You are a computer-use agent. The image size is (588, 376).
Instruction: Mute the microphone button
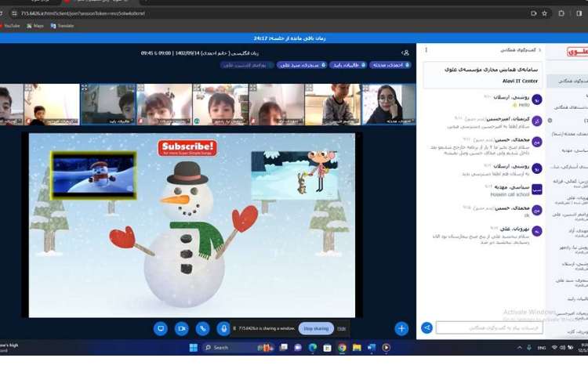click(223, 328)
